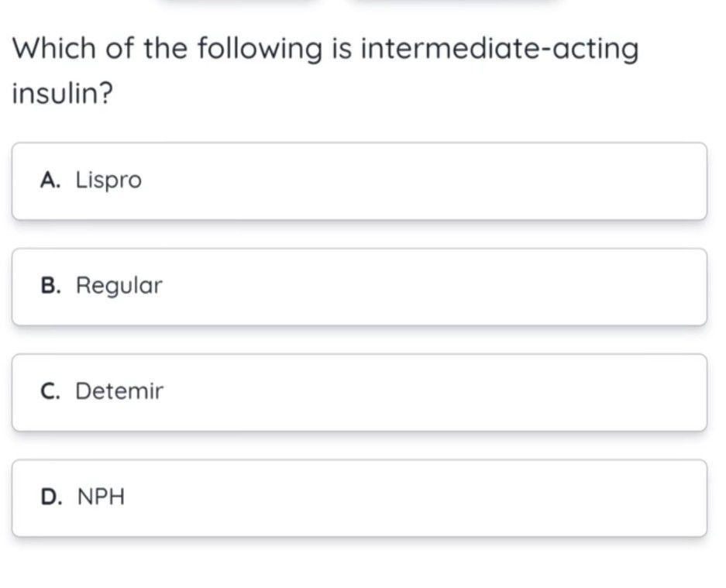
Task: Click the bold letter 'A.' label
Action: tap(51, 181)
